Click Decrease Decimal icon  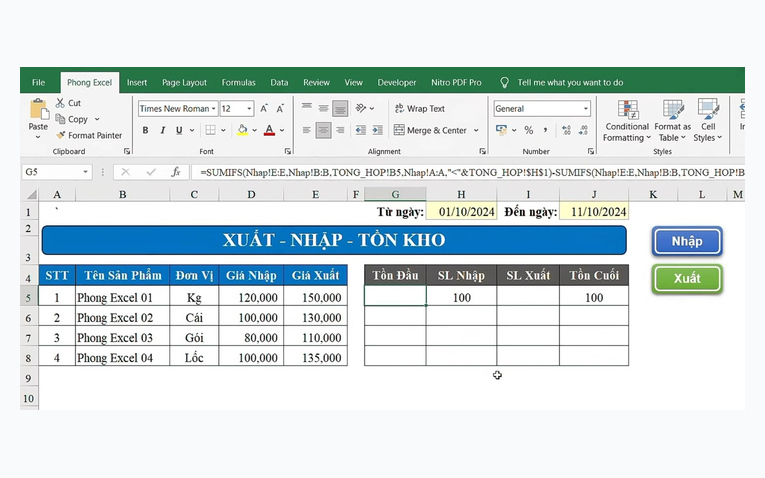584,130
